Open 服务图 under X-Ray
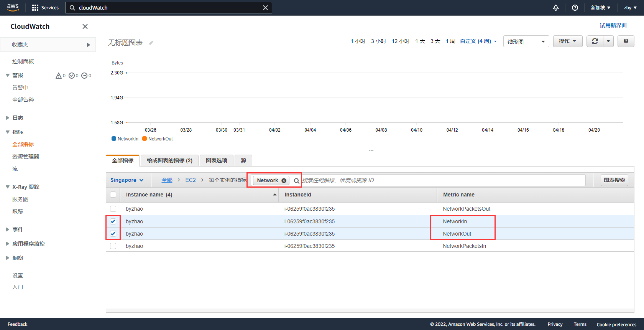This screenshot has height=330, width=644. click(20, 199)
